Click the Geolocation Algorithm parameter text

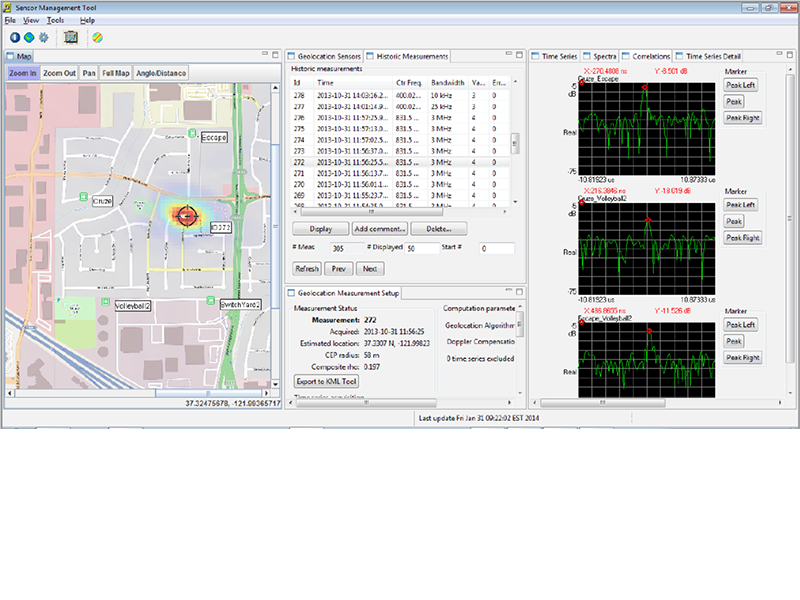(x=480, y=326)
